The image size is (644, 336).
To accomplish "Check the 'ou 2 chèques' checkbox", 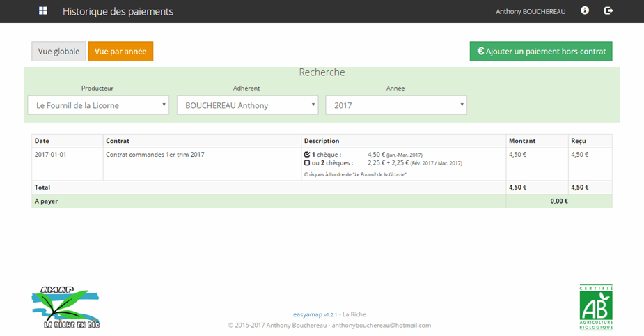I will [x=307, y=162].
